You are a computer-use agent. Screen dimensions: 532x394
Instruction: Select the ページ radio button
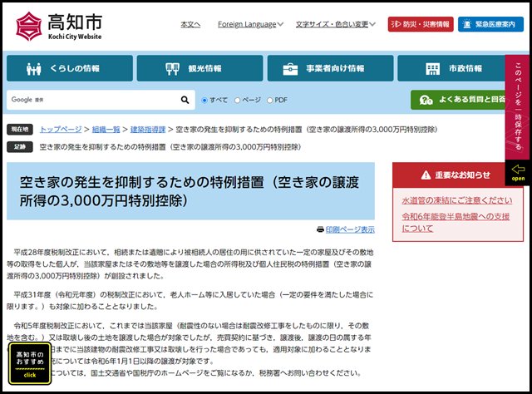237,101
